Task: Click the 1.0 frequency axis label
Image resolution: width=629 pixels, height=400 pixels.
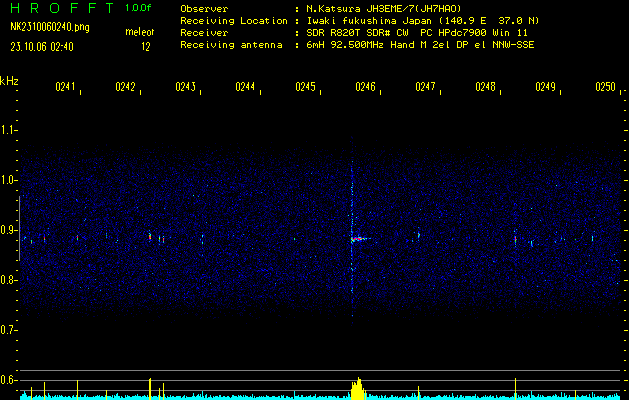Action: tap(9, 180)
